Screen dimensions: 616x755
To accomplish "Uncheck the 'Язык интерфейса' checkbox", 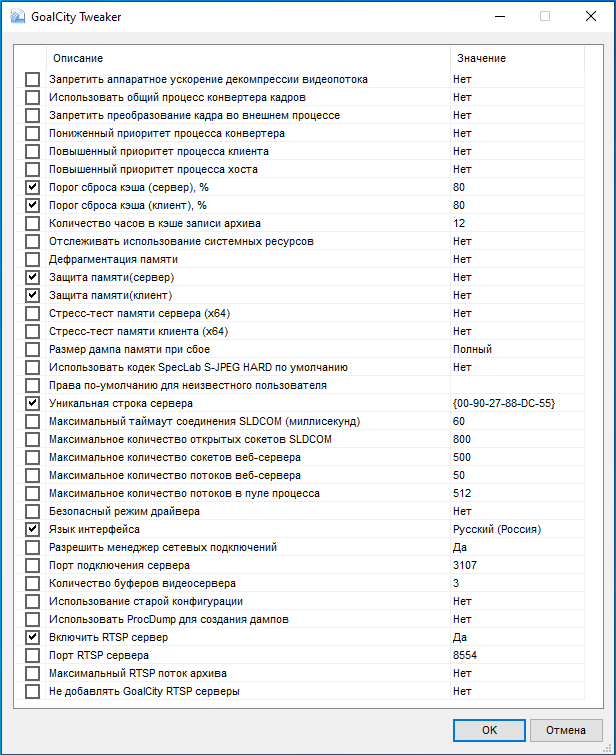I will pyautogui.click(x=32, y=529).
